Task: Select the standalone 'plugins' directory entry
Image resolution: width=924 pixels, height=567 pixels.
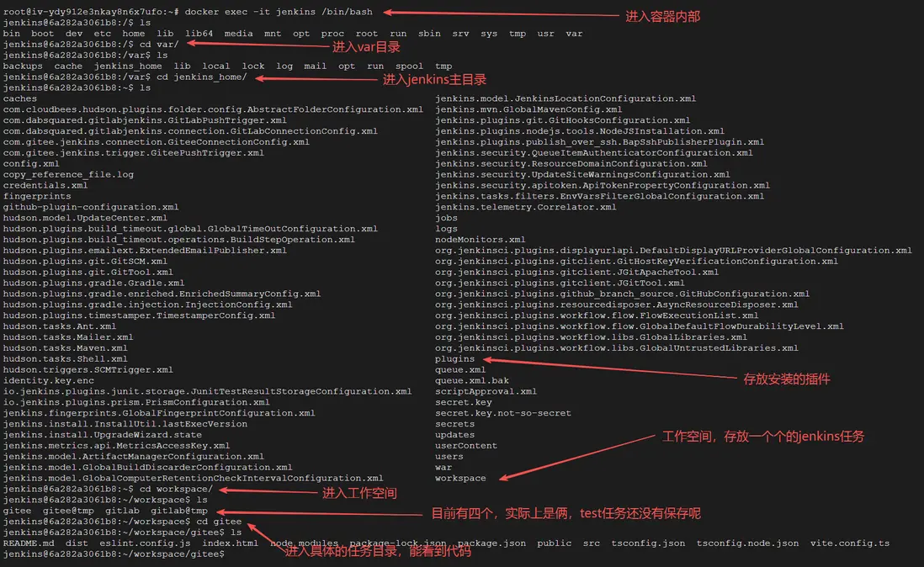Action: coord(455,359)
